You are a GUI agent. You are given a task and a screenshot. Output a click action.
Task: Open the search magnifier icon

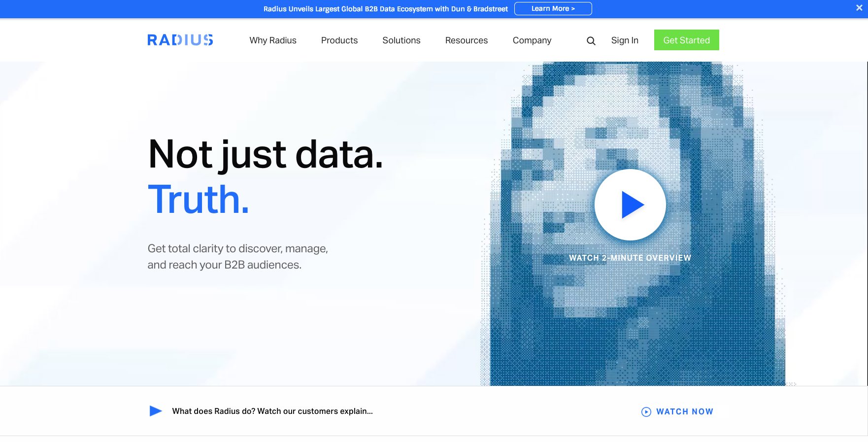click(591, 41)
